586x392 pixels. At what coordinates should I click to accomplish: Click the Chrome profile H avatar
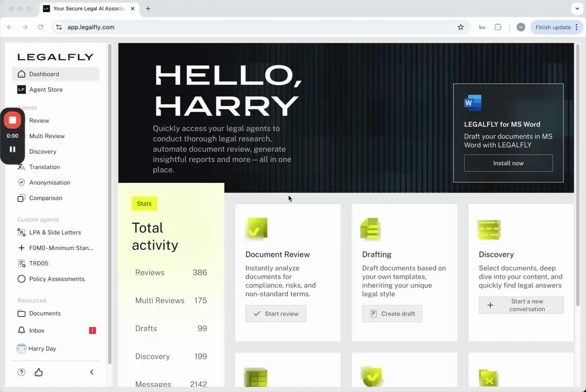521,27
